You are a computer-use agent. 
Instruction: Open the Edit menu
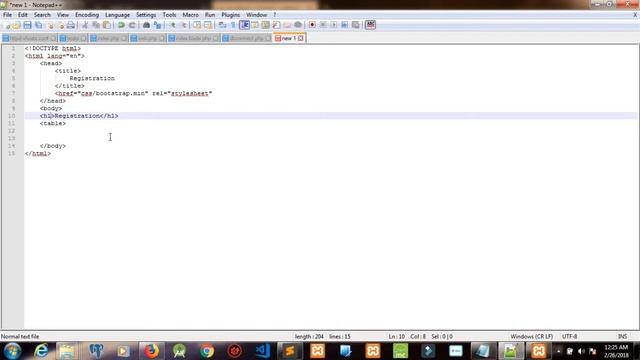pyautogui.click(x=22, y=15)
